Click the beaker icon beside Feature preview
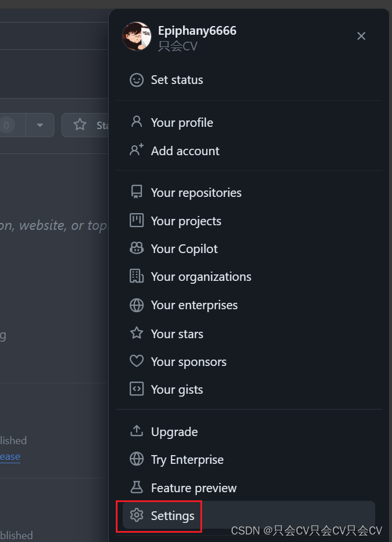This screenshot has width=392, height=542. [x=137, y=487]
